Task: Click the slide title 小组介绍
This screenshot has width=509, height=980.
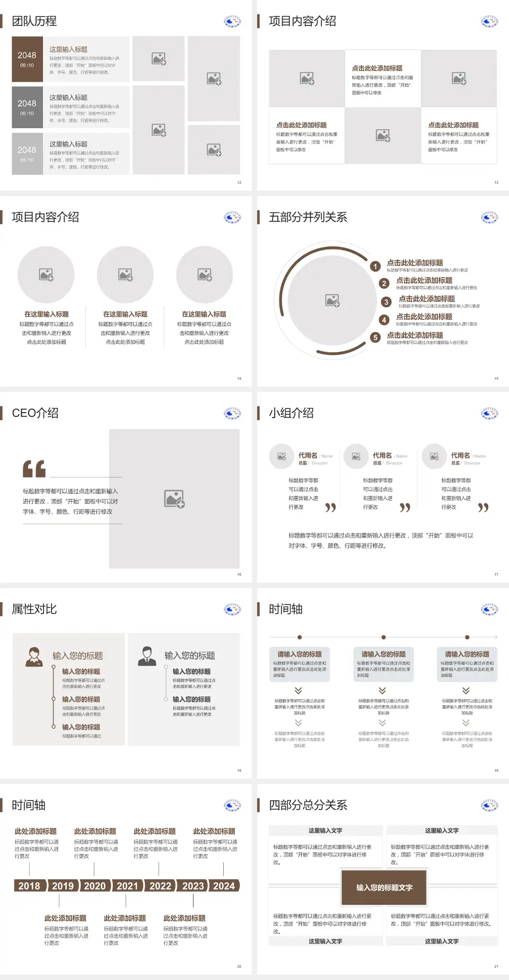Action: click(x=291, y=413)
